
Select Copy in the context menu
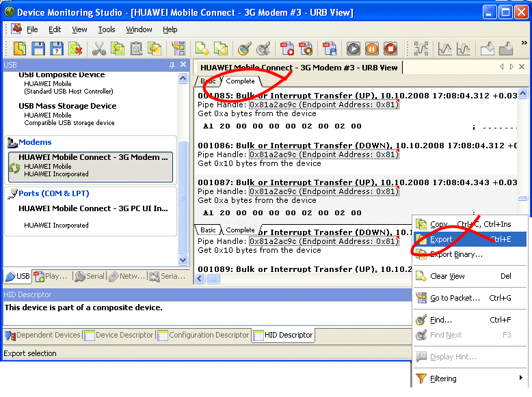pos(470,224)
